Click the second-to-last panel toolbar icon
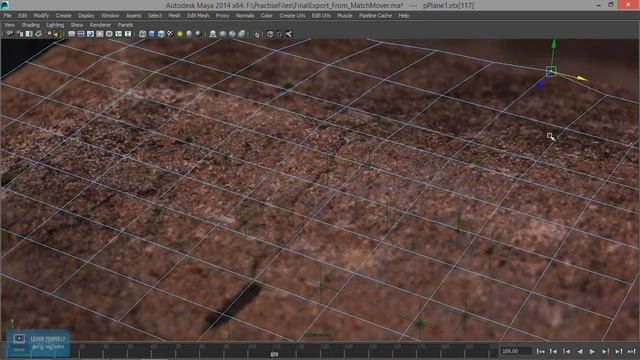The image size is (640, 360). click(279, 34)
